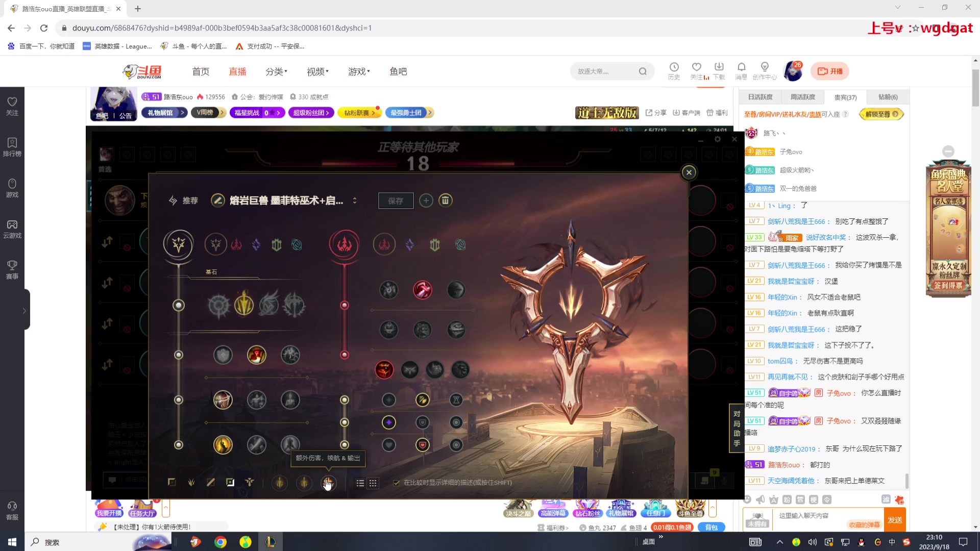
Task: Expand the 游戏 navigation dropdown
Action: tap(359, 71)
